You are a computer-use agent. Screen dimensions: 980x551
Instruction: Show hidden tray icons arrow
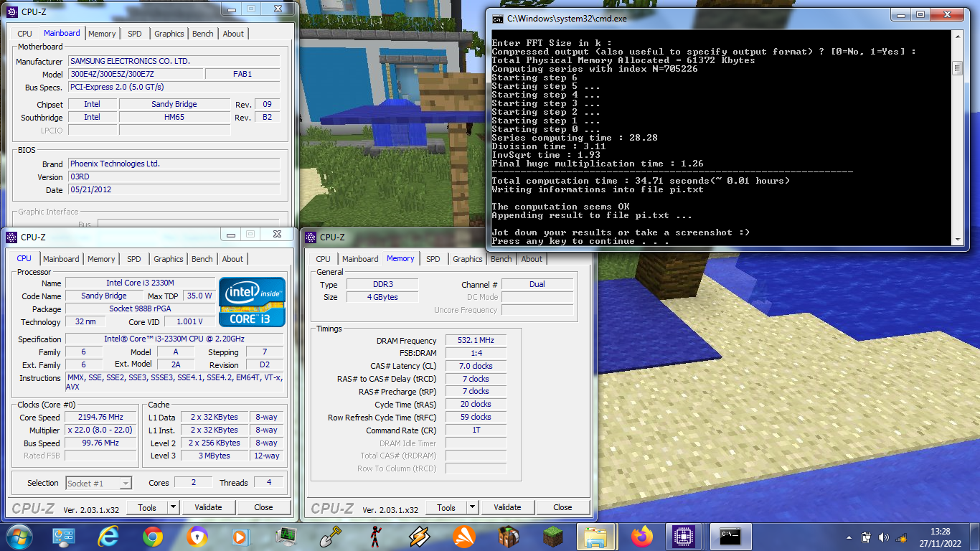click(x=849, y=537)
